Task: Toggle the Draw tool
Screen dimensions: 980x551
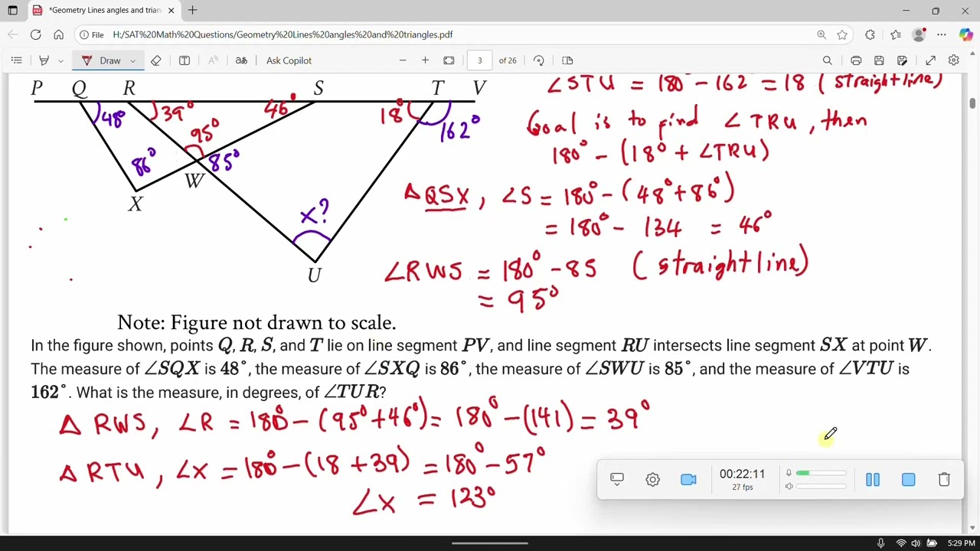Action: coord(103,60)
